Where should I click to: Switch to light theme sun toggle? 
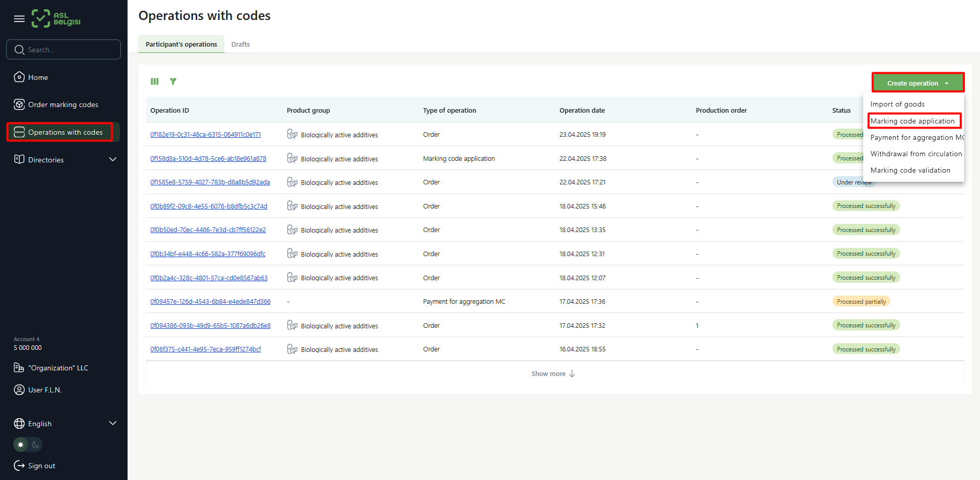(20, 445)
